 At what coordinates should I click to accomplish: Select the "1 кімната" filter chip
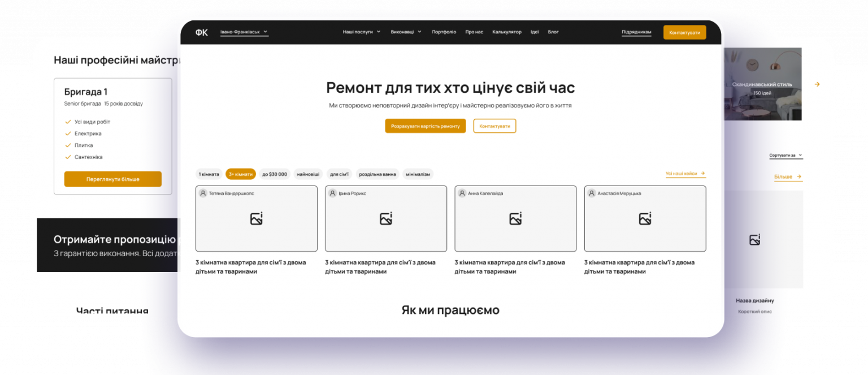[209, 174]
